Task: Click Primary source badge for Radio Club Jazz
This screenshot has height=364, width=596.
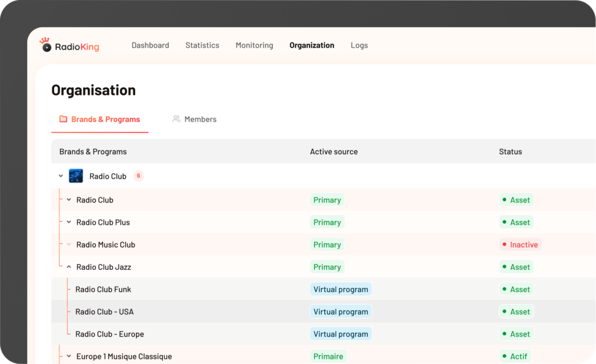Action: point(327,267)
